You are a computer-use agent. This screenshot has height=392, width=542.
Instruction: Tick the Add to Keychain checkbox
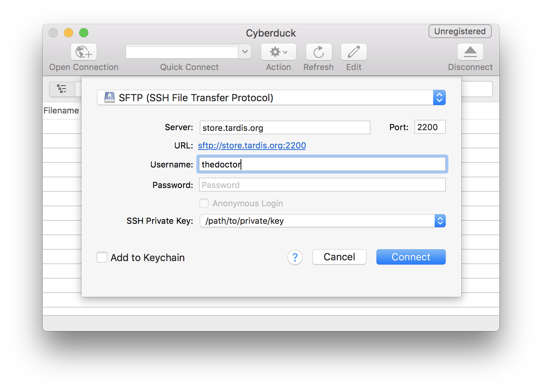(102, 257)
